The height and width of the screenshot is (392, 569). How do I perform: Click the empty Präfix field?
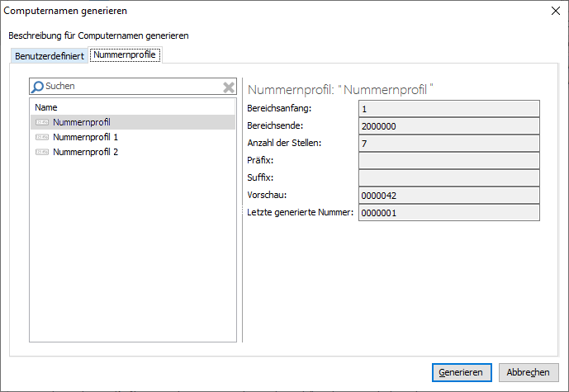point(449,161)
